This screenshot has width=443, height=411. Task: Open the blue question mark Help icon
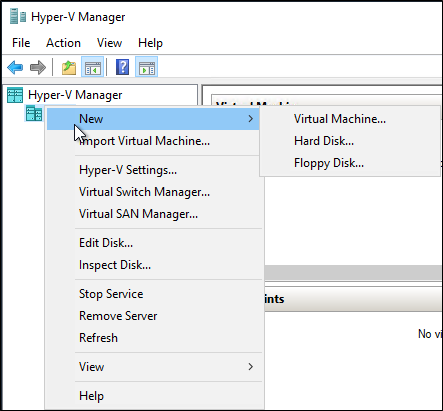click(122, 67)
